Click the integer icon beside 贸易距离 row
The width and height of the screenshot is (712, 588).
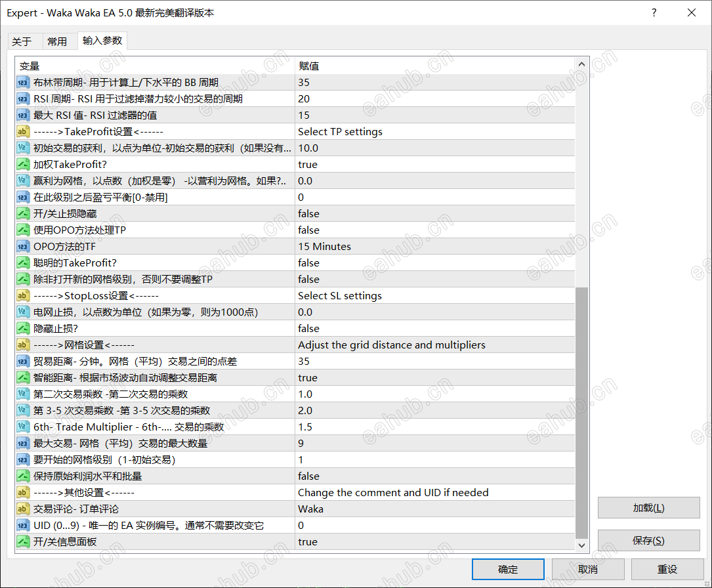point(23,362)
